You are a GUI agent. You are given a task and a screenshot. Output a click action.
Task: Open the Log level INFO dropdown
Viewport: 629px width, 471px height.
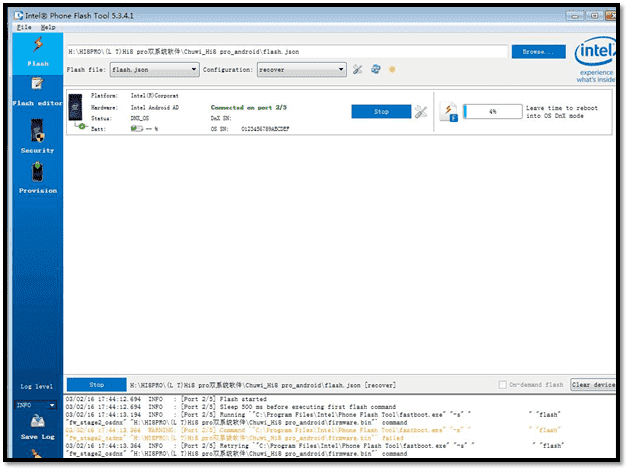pos(36,406)
